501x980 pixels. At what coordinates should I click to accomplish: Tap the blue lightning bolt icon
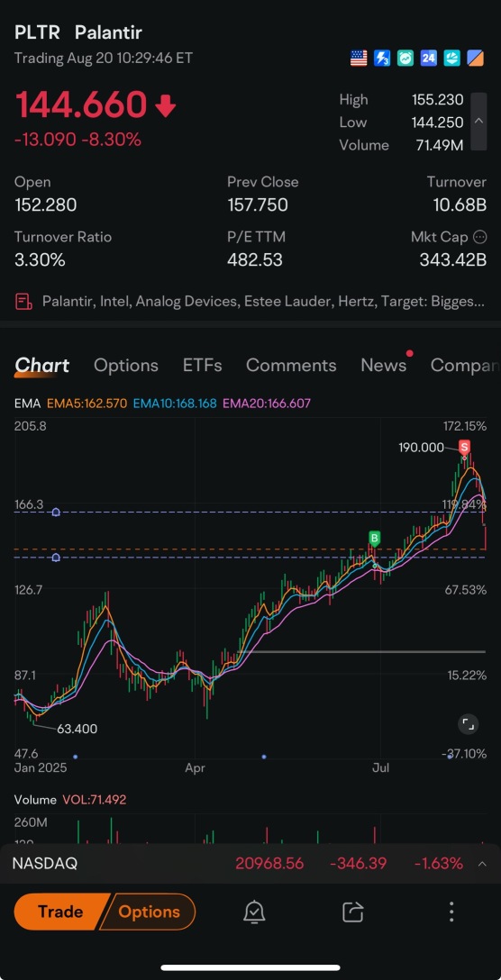click(x=381, y=59)
